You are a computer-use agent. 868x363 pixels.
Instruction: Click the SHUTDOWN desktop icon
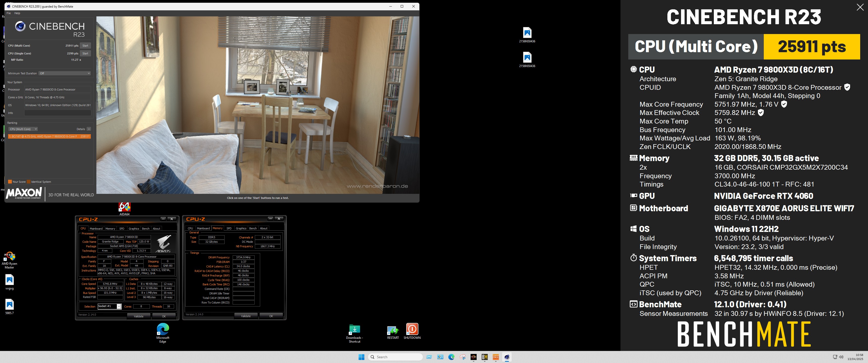pyautogui.click(x=412, y=331)
